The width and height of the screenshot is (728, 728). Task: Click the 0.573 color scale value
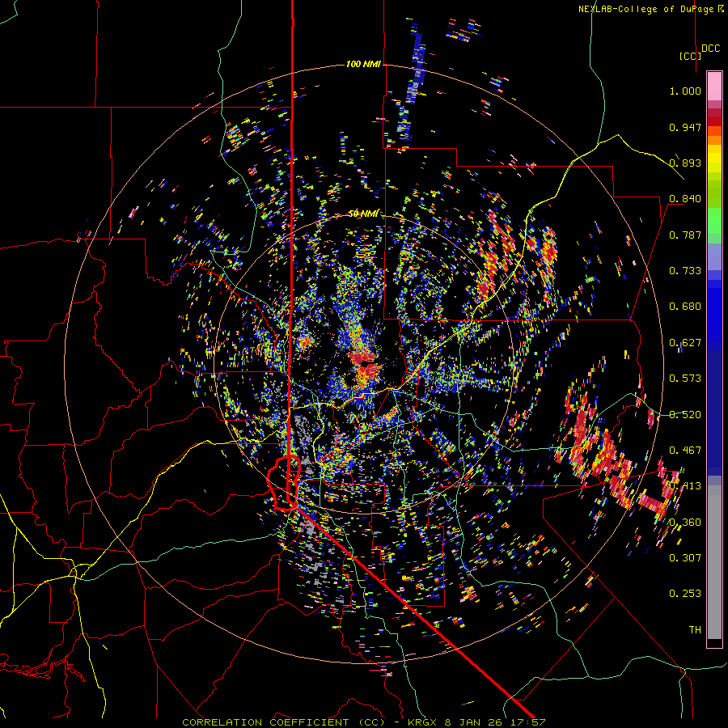685,379
